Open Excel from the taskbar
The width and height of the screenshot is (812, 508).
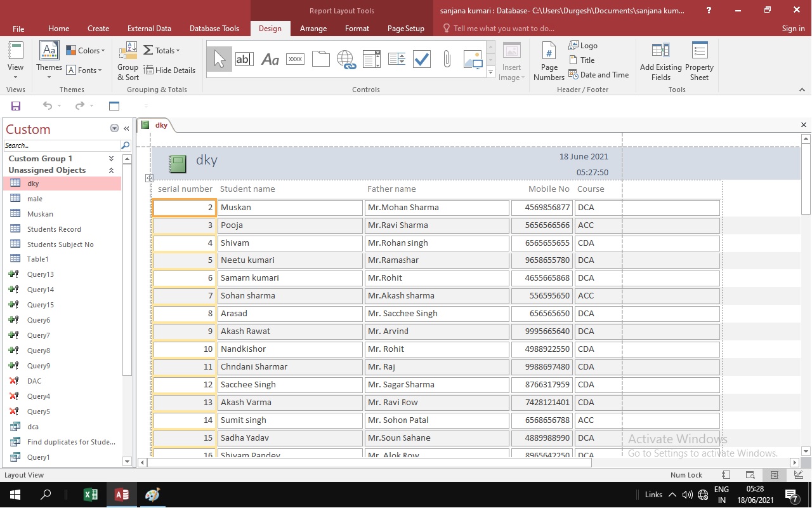[x=91, y=494]
